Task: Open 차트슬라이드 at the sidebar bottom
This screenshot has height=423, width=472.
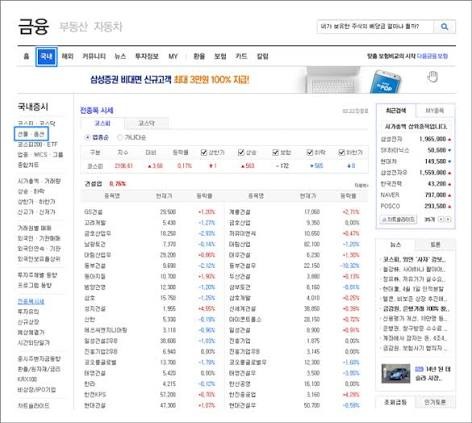Action: [x=33, y=406]
